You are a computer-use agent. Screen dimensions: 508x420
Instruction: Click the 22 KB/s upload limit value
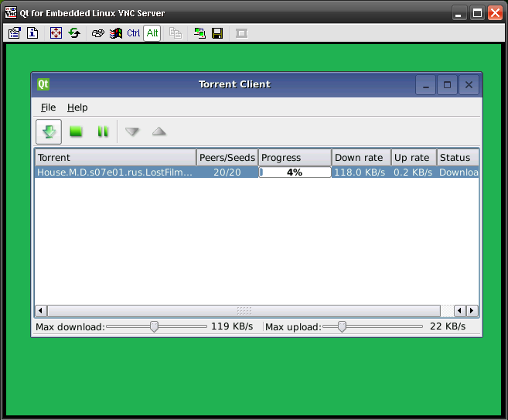(x=448, y=326)
